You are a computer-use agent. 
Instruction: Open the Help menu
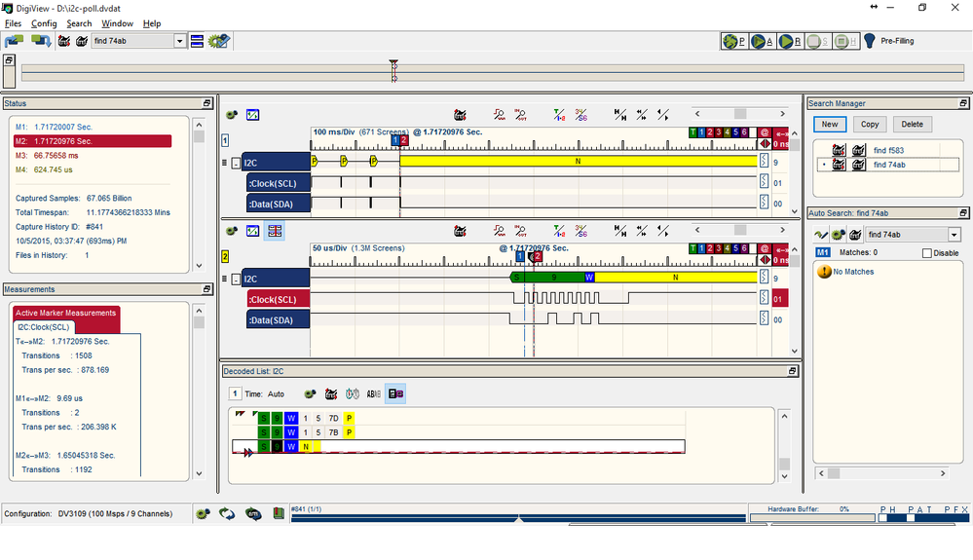click(x=151, y=23)
